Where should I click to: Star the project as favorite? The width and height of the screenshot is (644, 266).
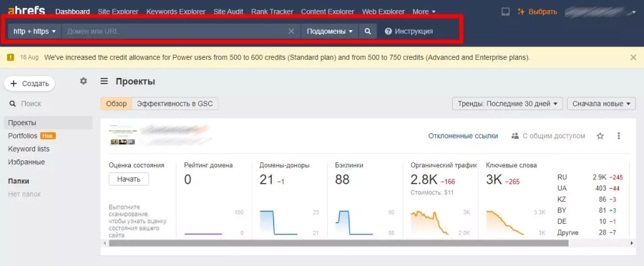(x=600, y=136)
